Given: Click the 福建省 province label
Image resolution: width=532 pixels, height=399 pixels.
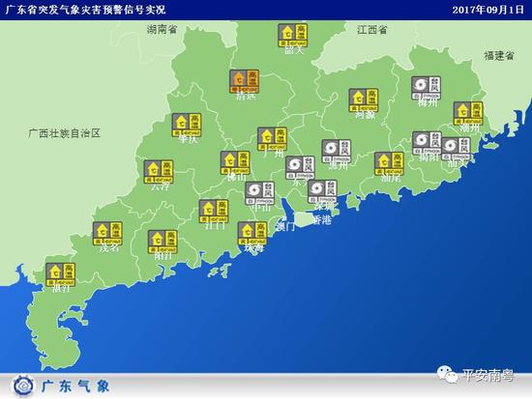Looking at the screenshot, I should coord(499,56).
